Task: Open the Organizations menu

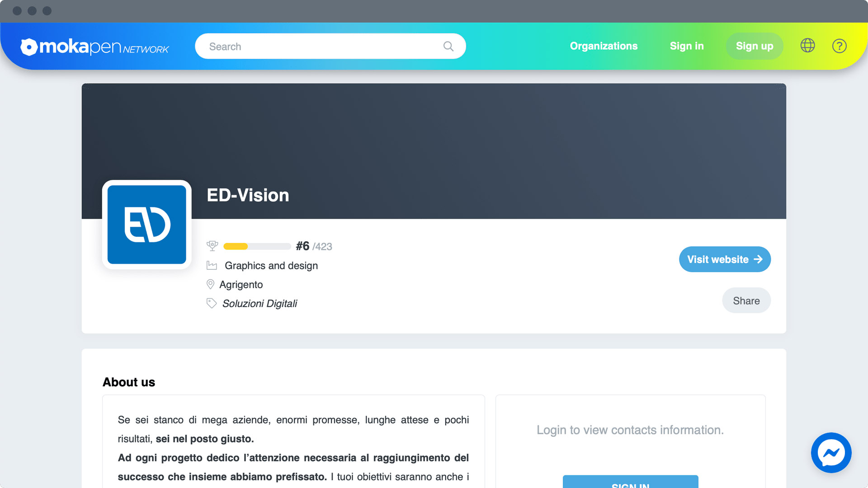Action: (604, 46)
